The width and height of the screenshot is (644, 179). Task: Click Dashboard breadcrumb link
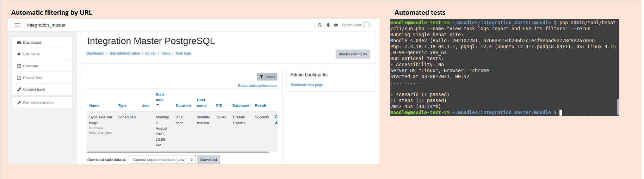point(95,53)
